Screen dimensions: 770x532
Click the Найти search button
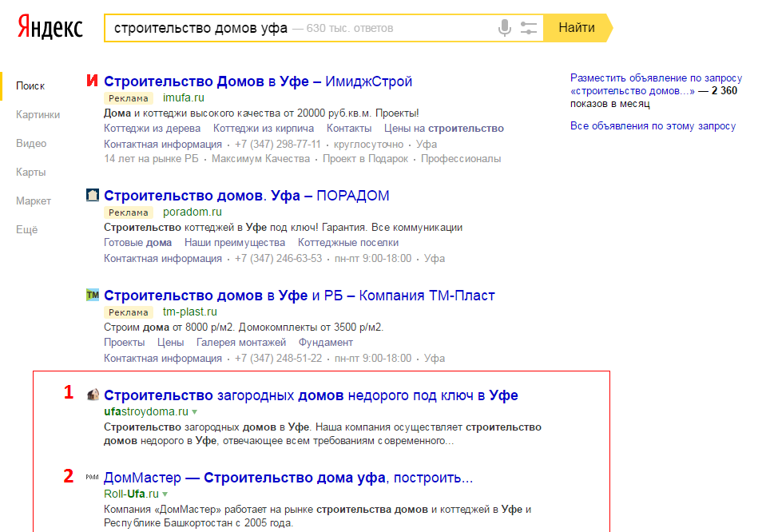pyautogui.click(x=577, y=28)
